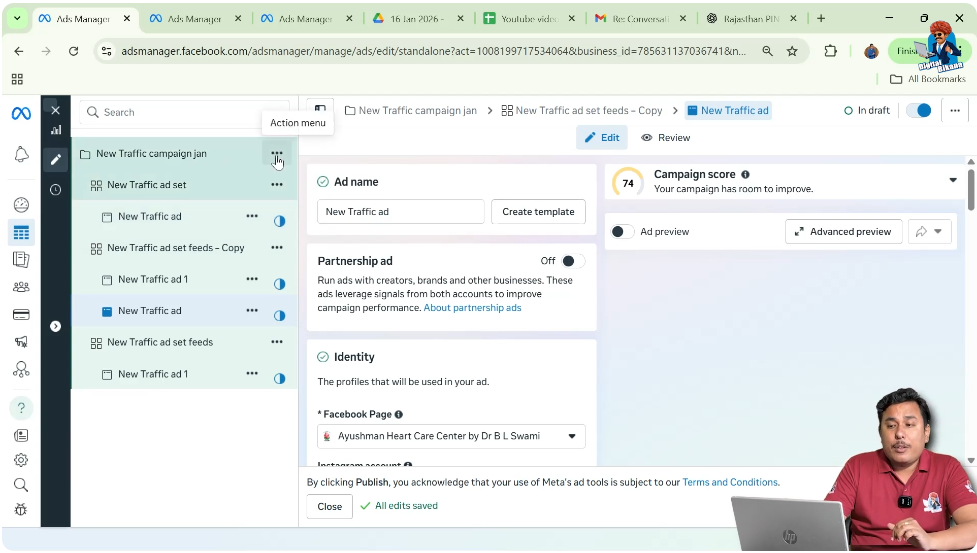
Task: Open the history clock icon
Action: click(x=56, y=189)
